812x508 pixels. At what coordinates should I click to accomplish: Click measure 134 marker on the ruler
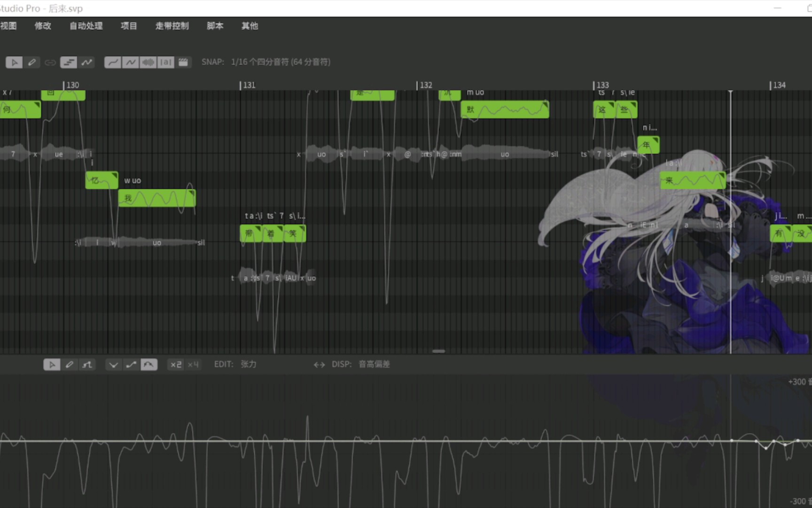point(778,85)
